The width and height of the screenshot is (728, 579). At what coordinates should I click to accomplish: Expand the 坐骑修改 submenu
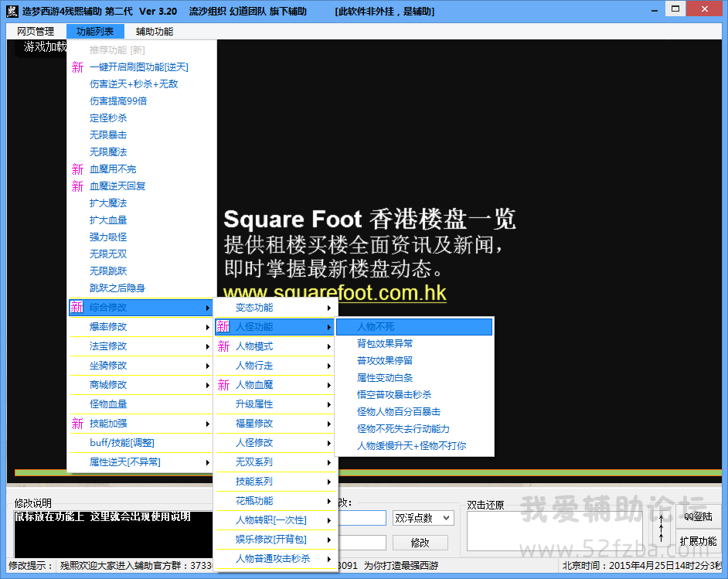click(141, 366)
